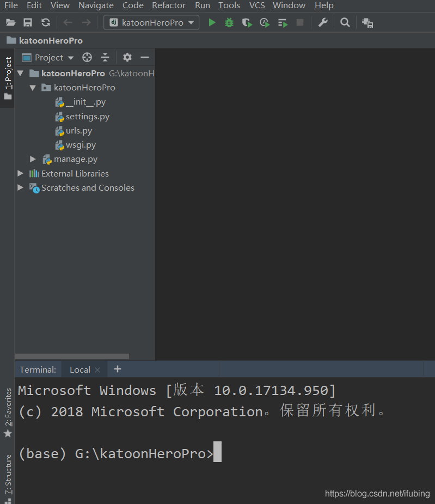Collapse the inner katoonHeroPro package folder
Image resolution: width=435 pixels, height=504 pixels.
[x=33, y=87]
